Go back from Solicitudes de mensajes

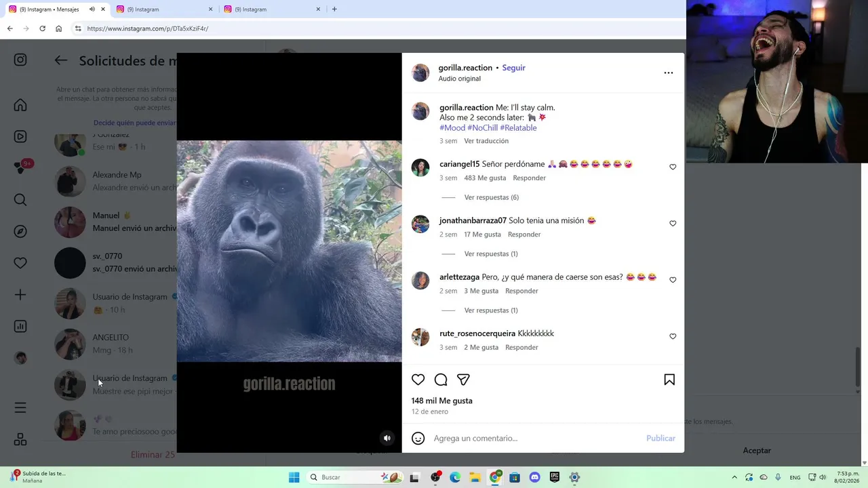[61, 60]
